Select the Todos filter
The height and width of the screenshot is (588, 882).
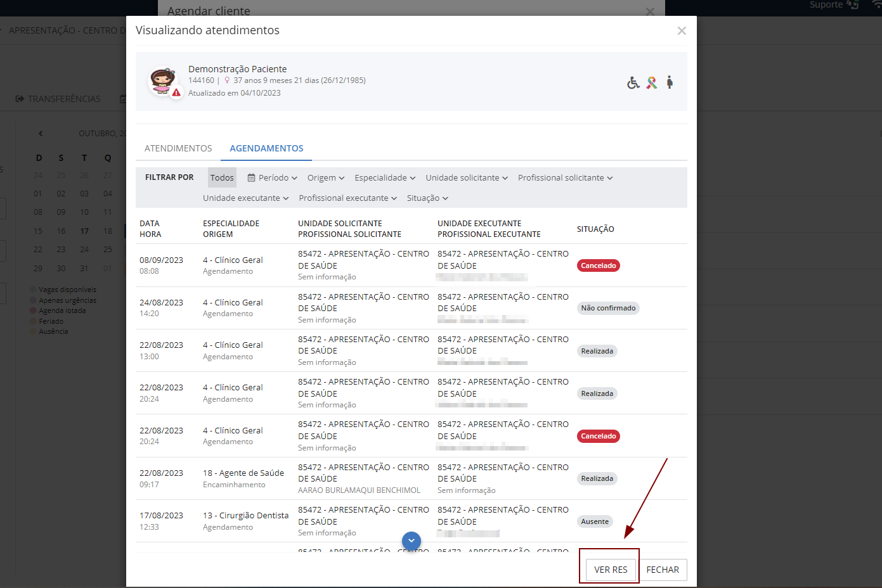point(222,177)
